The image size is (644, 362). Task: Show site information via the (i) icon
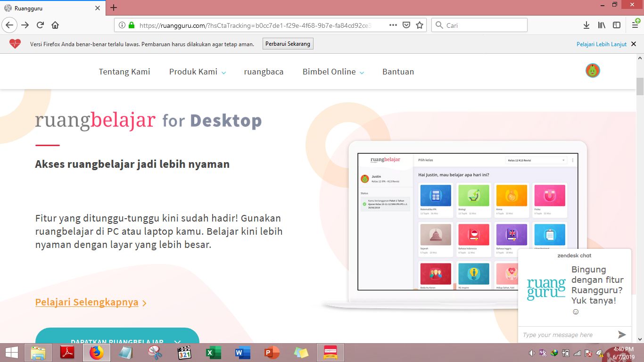(x=122, y=25)
